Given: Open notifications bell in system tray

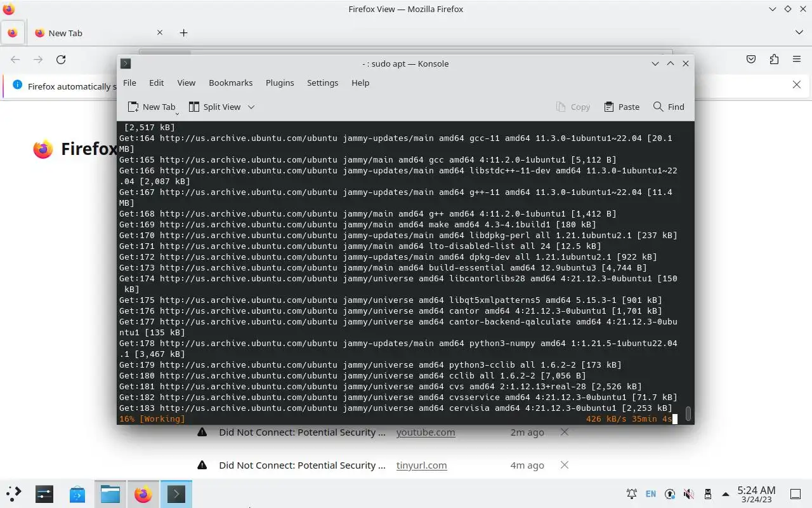Looking at the screenshot, I should [x=632, y=493].
